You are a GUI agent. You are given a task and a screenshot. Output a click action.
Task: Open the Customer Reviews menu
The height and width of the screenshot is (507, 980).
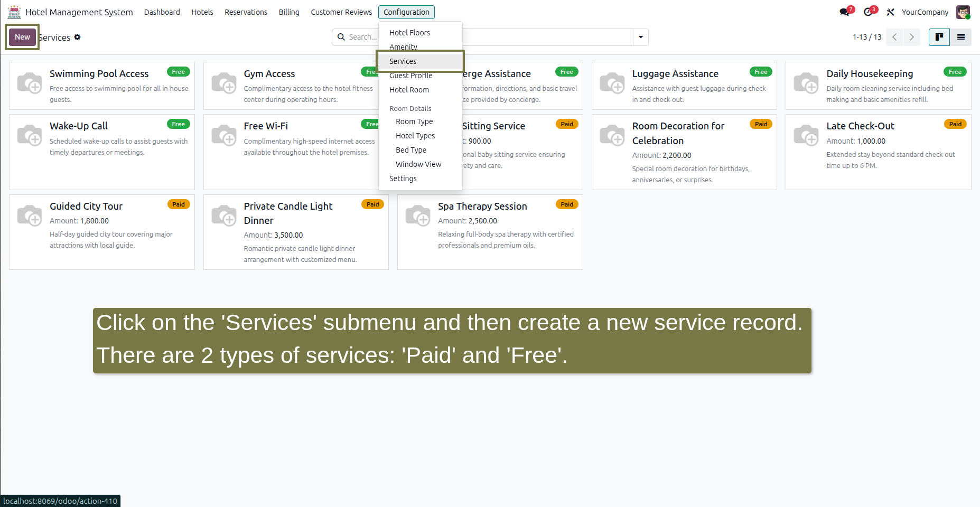pos(341,12)
